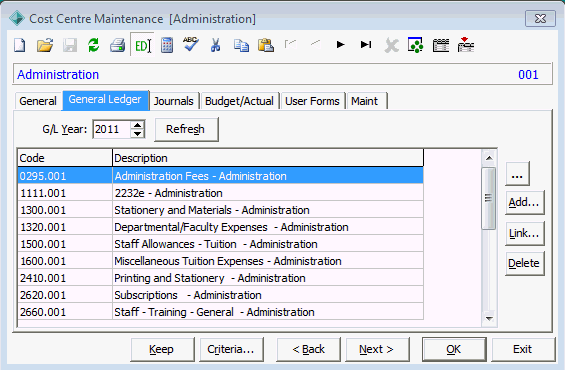Viewport: 565px width, 370px height.
Task: Click the Refresh button
Action: [186, 129]
